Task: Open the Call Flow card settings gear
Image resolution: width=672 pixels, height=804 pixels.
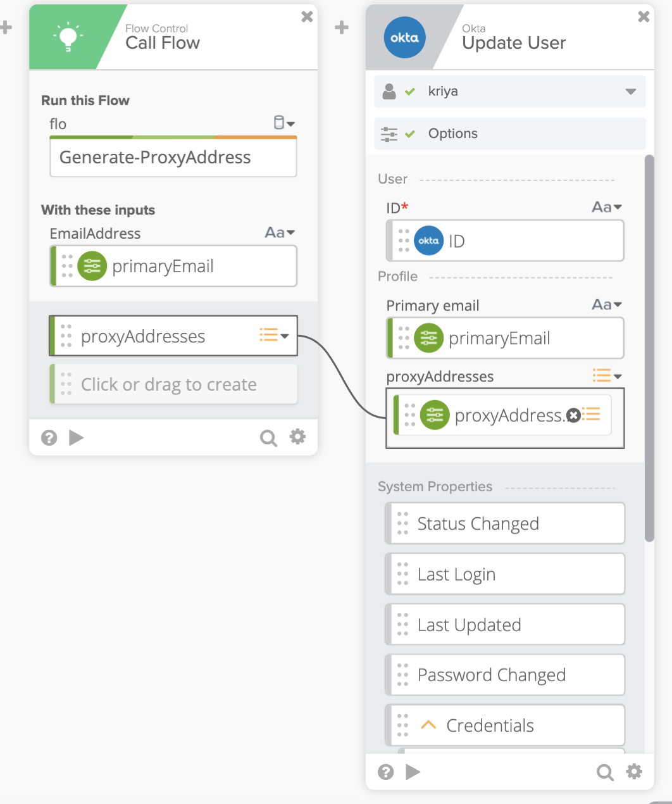Action: click(x=297, y=437)
